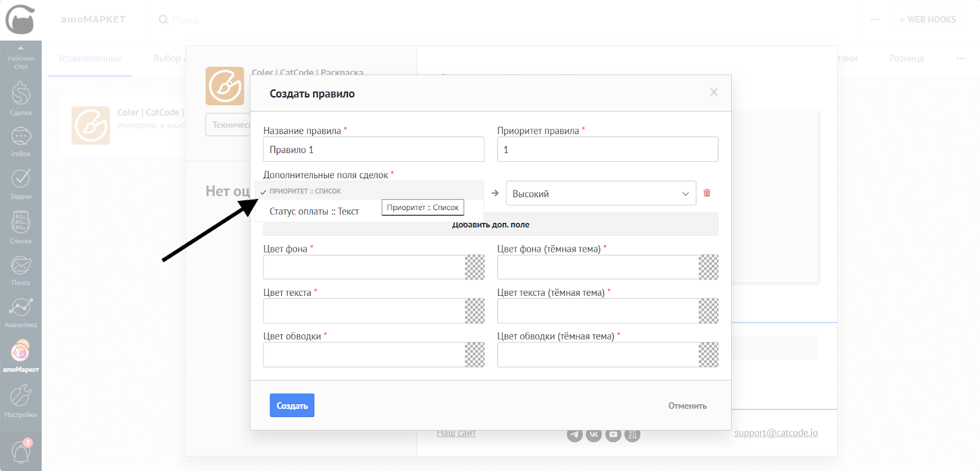Viewport: 980px width, 471px height.
Task: Open Цвет текста (тёмная тема) color swatch
Action: click(708, 311)
